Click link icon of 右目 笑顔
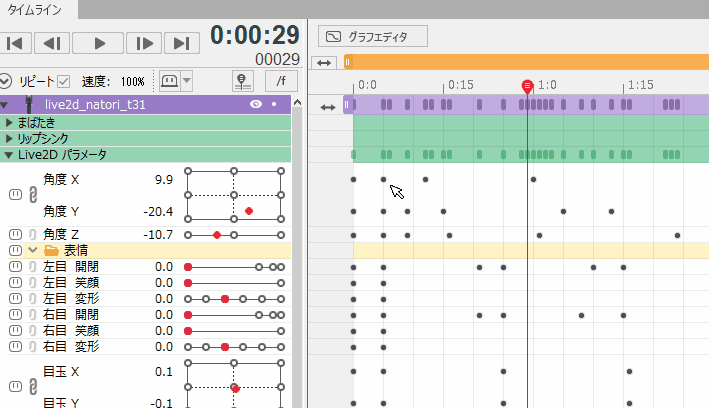Image resolution: width=709 pixels, height=408 pixels. (33, 331)
